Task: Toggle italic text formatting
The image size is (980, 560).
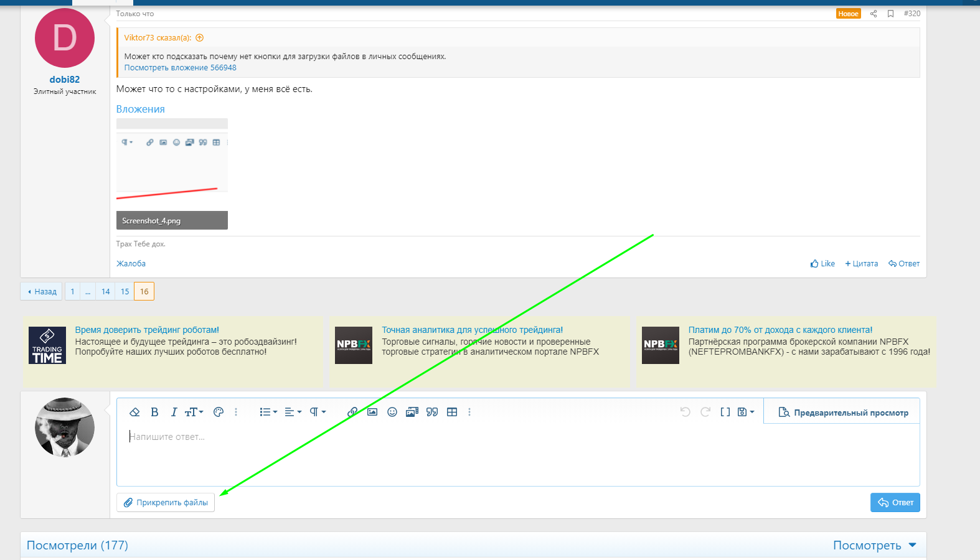Action: click(174, 412)
